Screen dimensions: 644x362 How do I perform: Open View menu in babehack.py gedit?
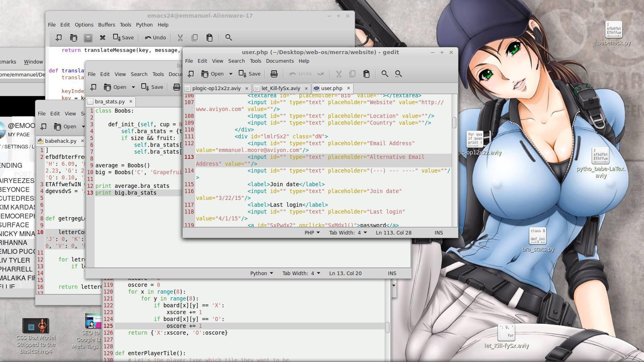[x=70, y=114]
